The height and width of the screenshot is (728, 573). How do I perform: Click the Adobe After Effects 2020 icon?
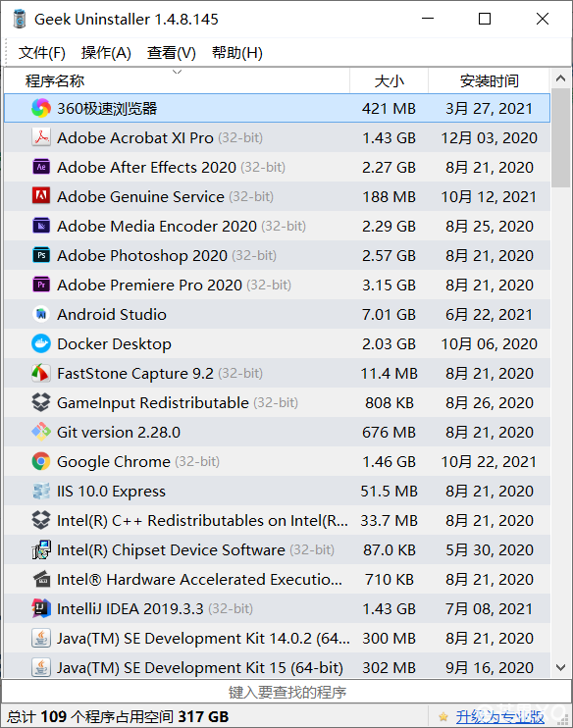[41, 167]
